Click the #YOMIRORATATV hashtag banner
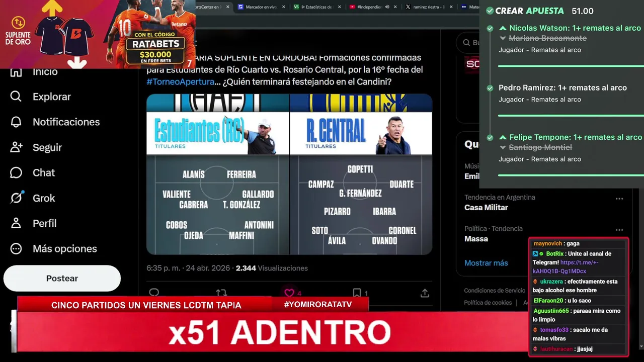The width and height of the screenshot is (644, 362). click(317, 305)
